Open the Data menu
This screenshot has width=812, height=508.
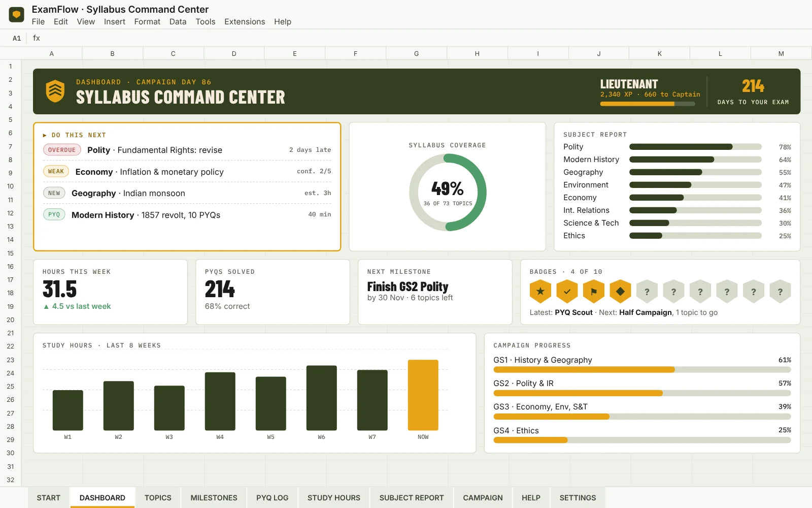tap(178, 22)
